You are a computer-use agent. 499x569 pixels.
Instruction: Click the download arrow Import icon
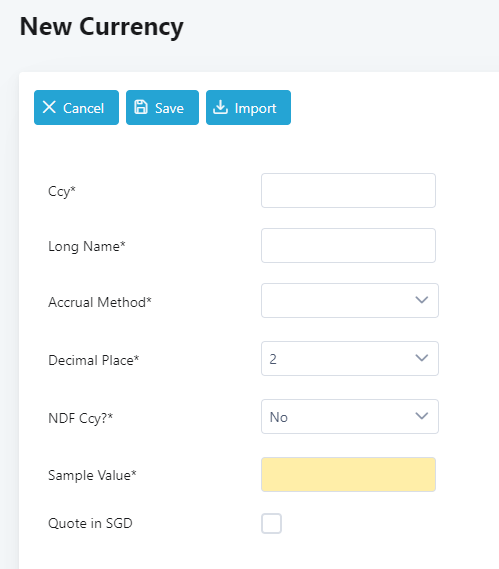tap(220, 107)
